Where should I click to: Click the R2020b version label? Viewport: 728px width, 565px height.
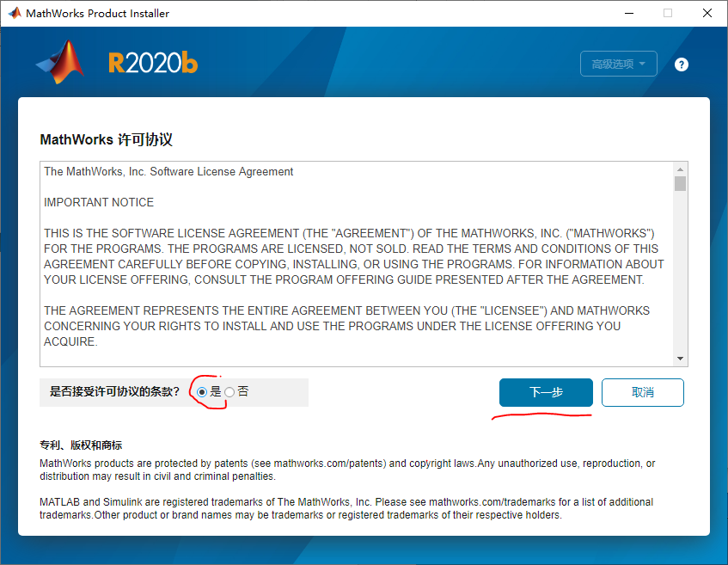152,63
